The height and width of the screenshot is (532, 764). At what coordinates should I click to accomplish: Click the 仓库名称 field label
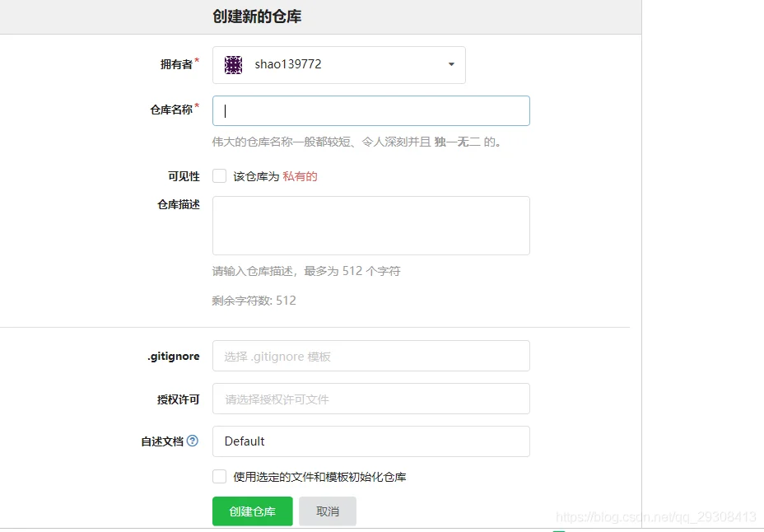tap(171, 110)
